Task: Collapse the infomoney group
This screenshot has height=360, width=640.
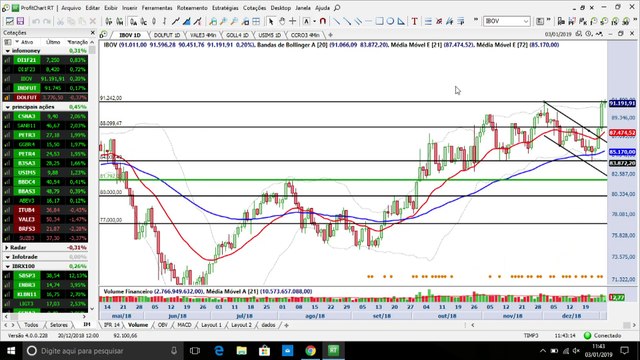Action: coord(8,51)
